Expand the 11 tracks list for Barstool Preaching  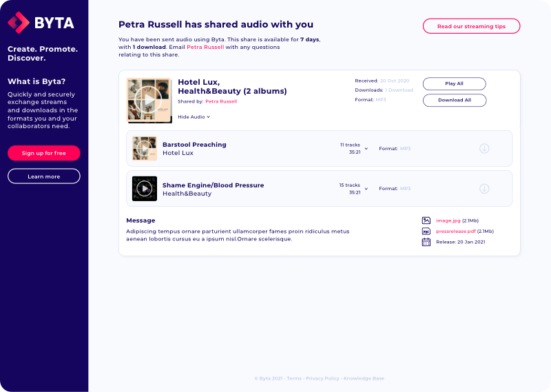(x=366, y=149)
